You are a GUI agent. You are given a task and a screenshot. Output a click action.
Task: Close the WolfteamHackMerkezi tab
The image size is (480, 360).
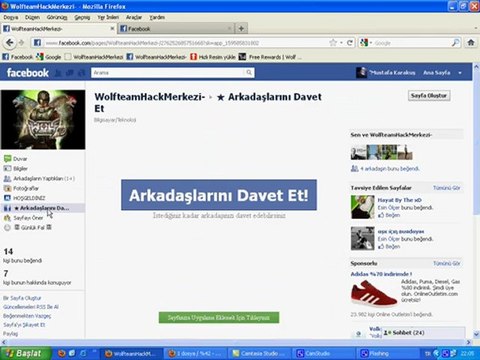click(x=112, y=29)
